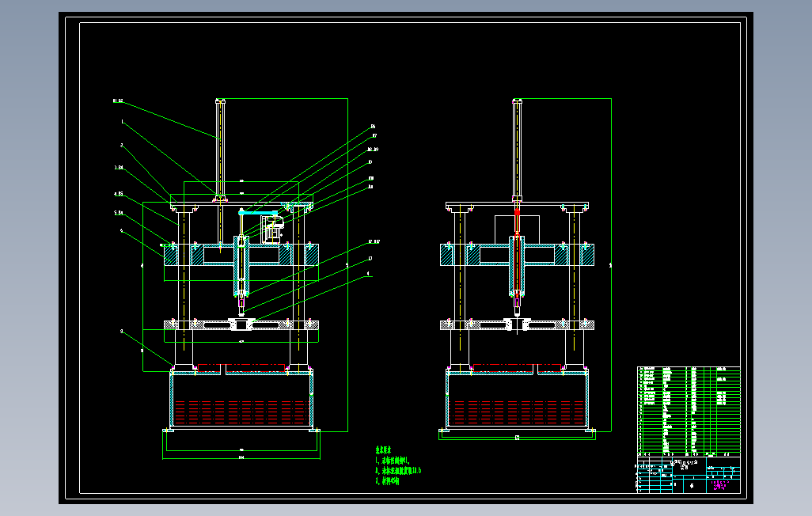Select part callout label "1" in left view
Image resolution: width=812 pixels, height=516 pixels.
[x=123, y=122]
